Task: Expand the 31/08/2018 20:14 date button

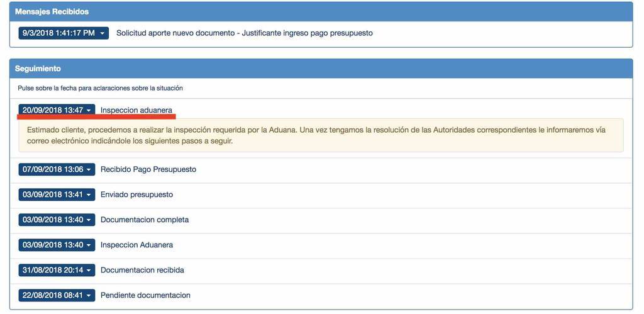Action: click(x=57, y=270)
